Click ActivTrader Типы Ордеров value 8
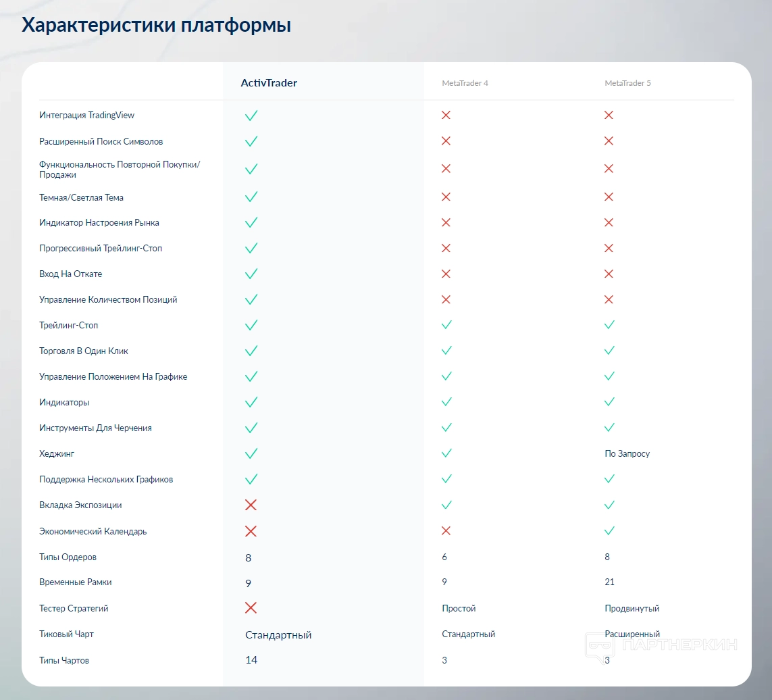The width and height of the screenshot is (772, 700). [248, 557]
